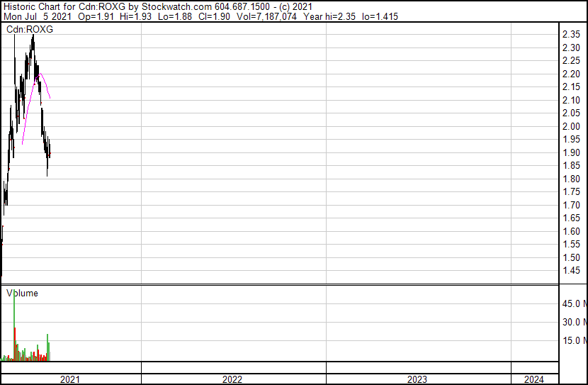Click the 15.0 M volume axis value

pyautogui.click(x=575, y=340)
